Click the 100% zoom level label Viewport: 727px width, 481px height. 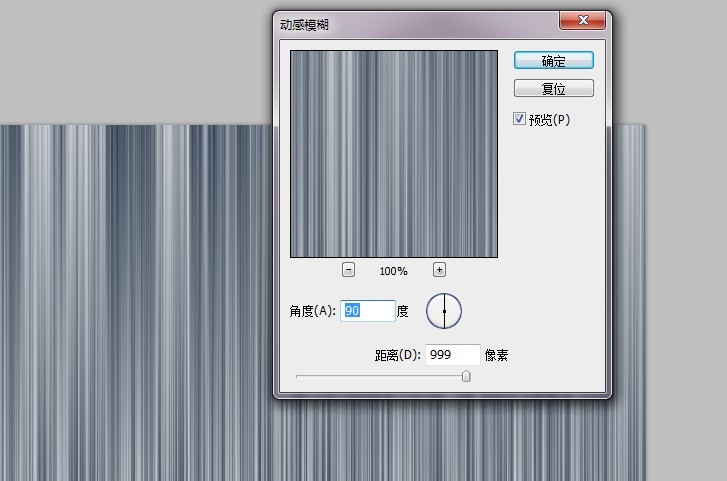(393, 271)
